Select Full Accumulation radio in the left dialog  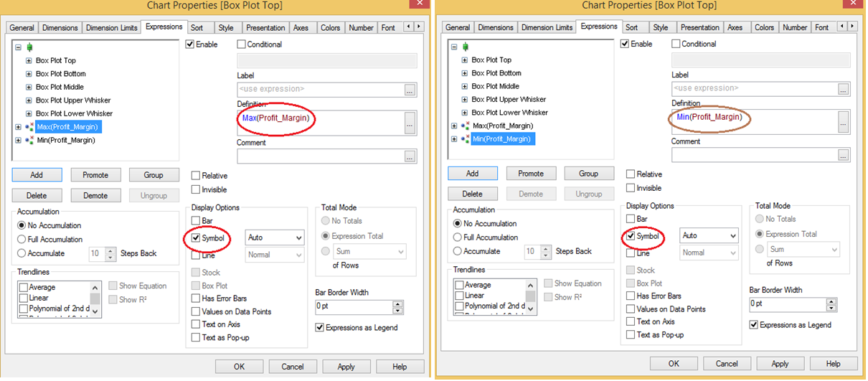coord(22,240)
